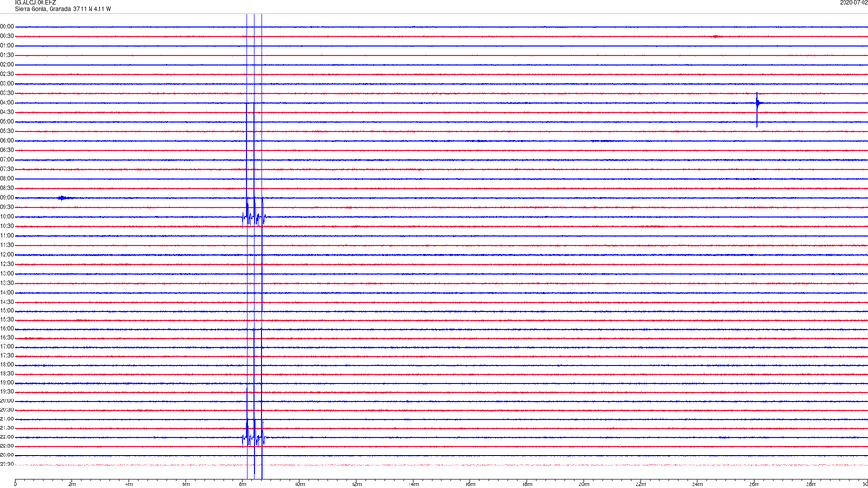The height and width of the screenshot is (488, 868).
Task: Select the 23:30 trace time label
Action: click(7, 465)
